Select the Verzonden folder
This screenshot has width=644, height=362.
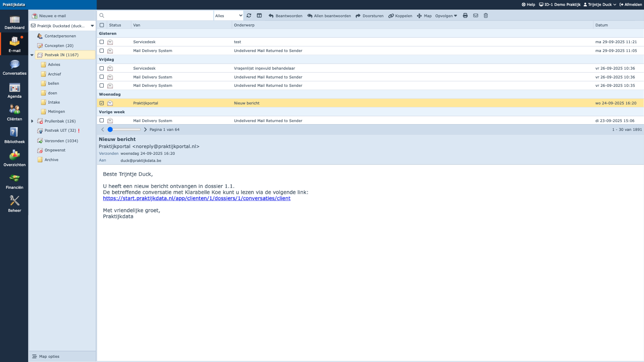click(61, 141)
